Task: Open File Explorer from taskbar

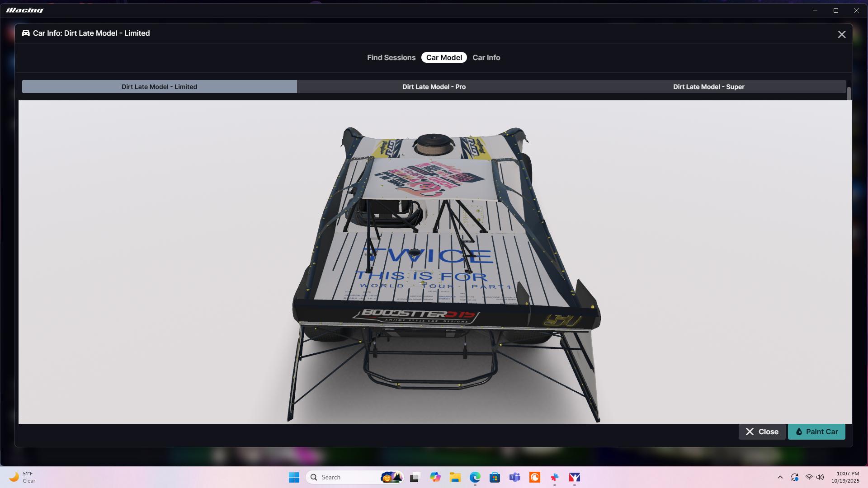Action: [455, 477]
